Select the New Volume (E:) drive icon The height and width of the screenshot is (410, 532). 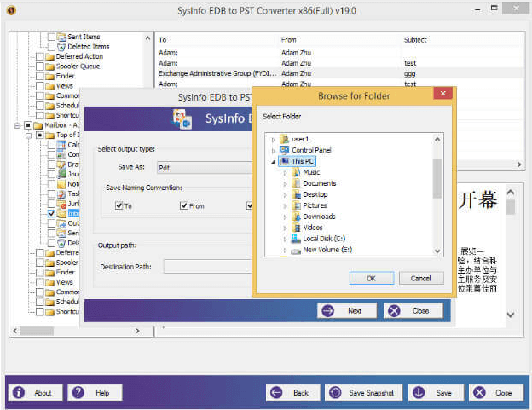click(295, 250)
